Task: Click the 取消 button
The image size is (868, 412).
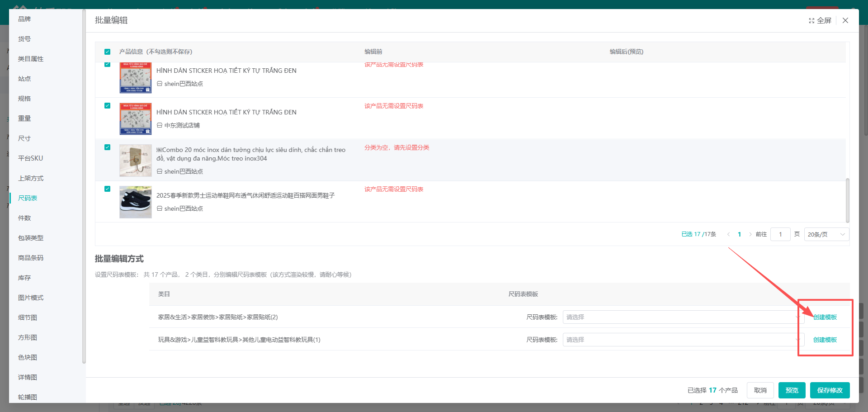Action: coord(760,390)
